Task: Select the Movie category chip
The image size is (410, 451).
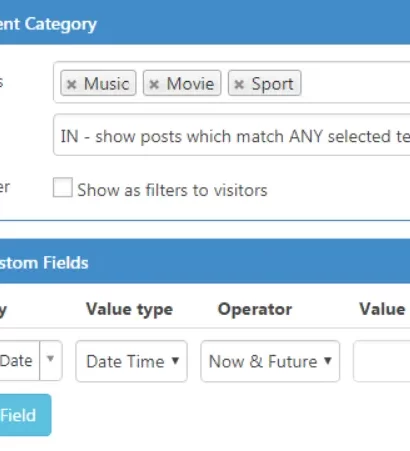Action: 182,83
